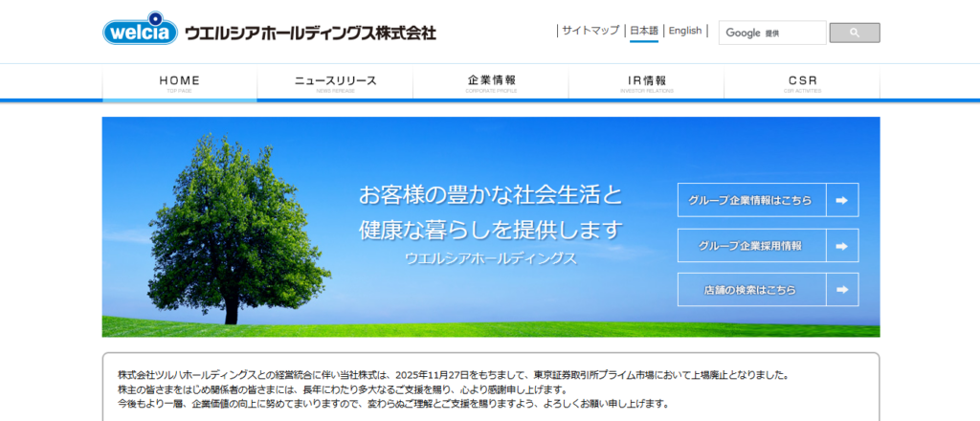Click the Welcia logo icon
The width and height of the screenshot is (980, 421).
(140, 33)
